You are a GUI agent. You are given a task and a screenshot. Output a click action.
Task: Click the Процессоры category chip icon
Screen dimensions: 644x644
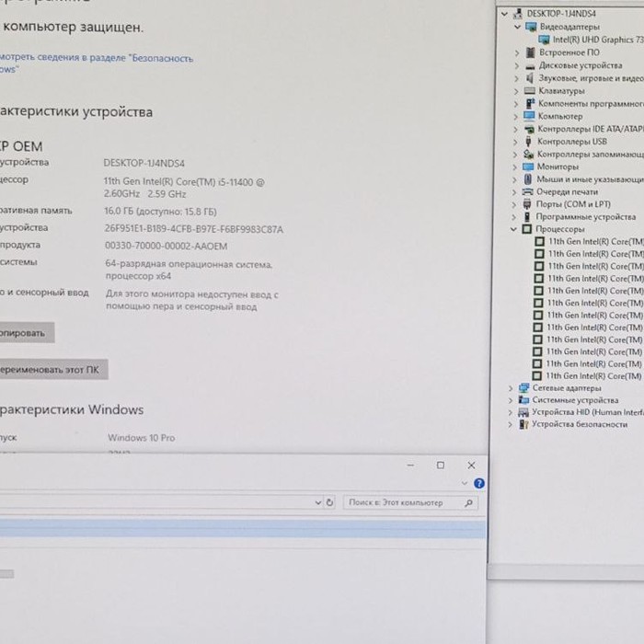[527, 229]
